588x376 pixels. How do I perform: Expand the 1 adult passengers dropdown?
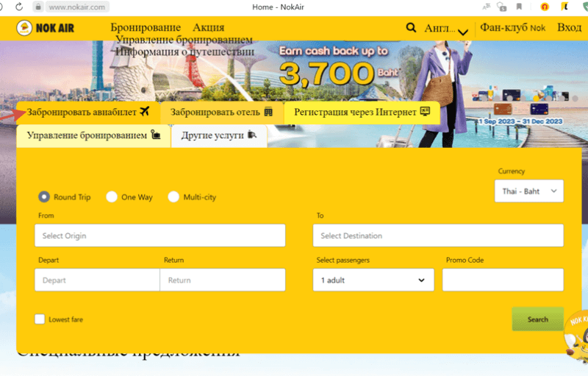pos(373,280)
